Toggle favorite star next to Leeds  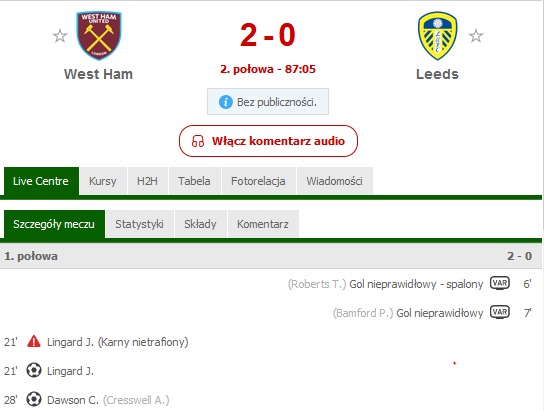tap(476, 36)
